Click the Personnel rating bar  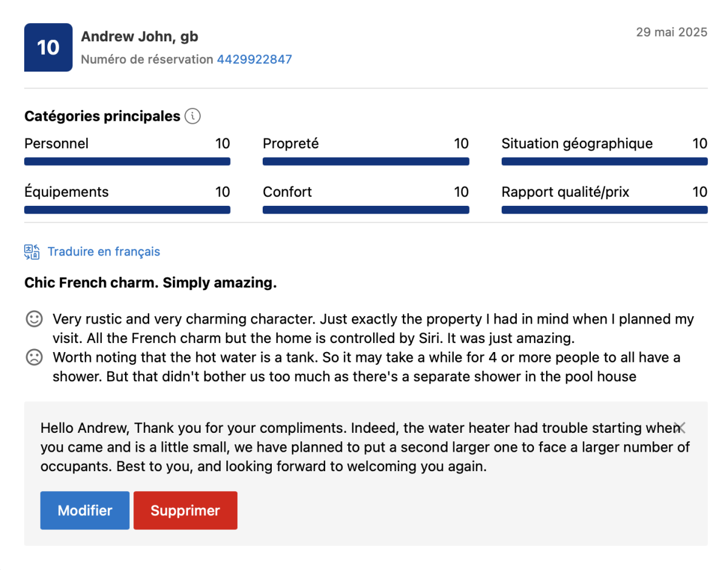(127, 161)
